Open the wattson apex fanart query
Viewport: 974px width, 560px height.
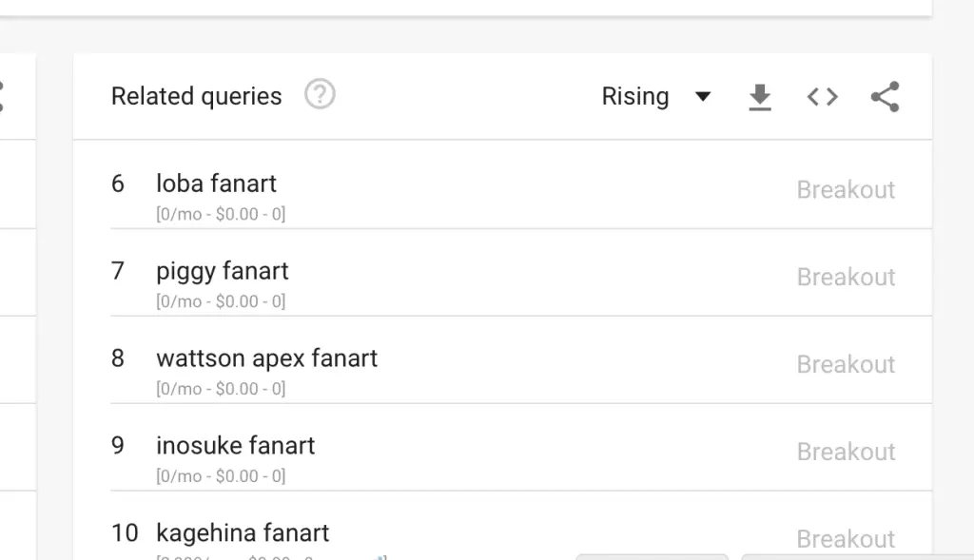coord(267,358)
